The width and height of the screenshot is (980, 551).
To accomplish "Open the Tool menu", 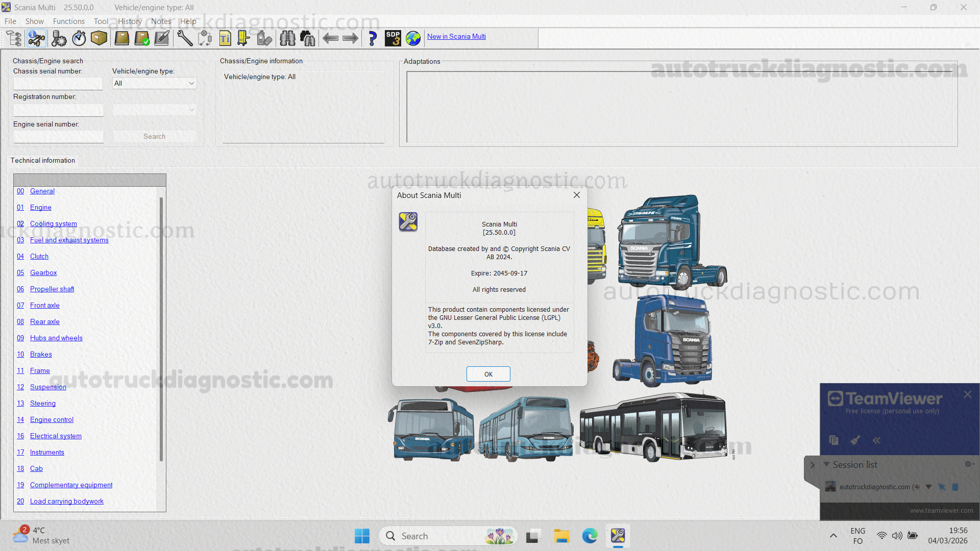I will coord(101,21).
